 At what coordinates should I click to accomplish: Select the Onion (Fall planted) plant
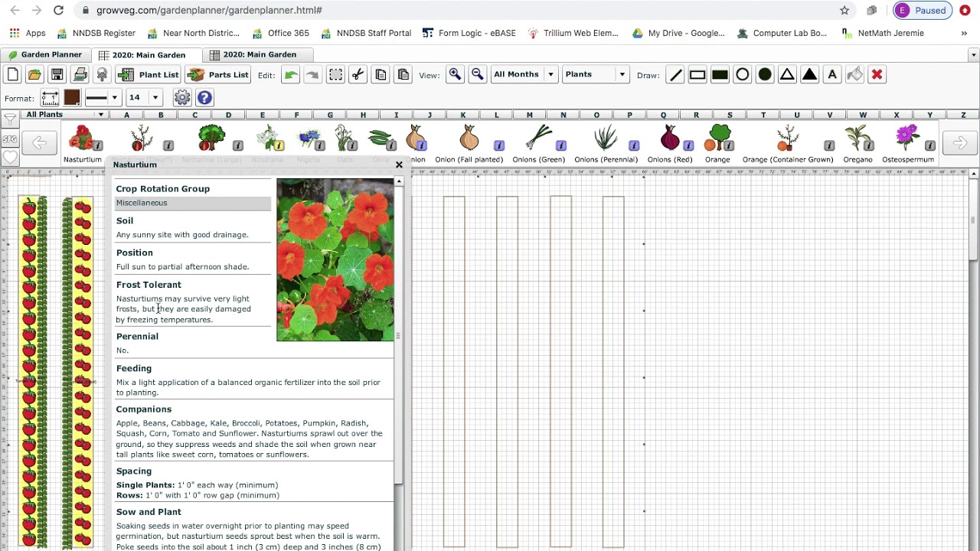coord(469,139)
